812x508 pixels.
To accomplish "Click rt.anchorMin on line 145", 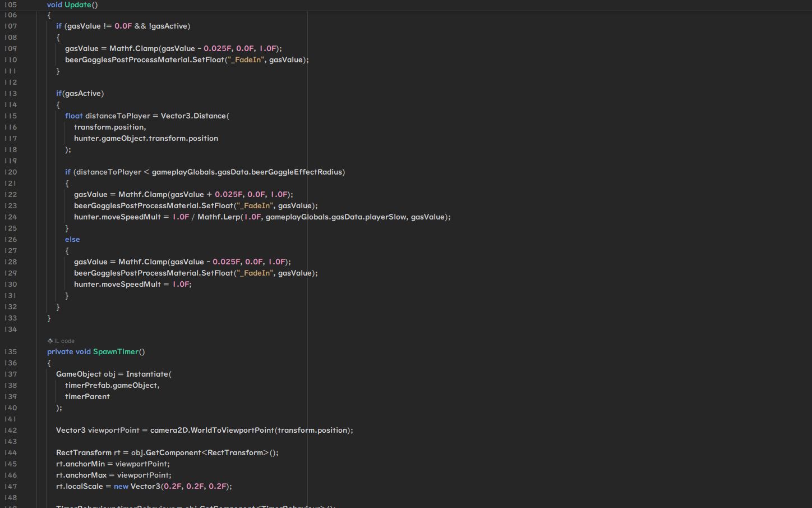I will (80, 464).
